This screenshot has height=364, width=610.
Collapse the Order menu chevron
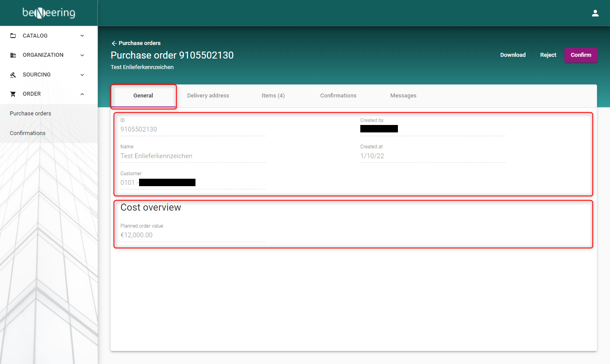[82, 94]
